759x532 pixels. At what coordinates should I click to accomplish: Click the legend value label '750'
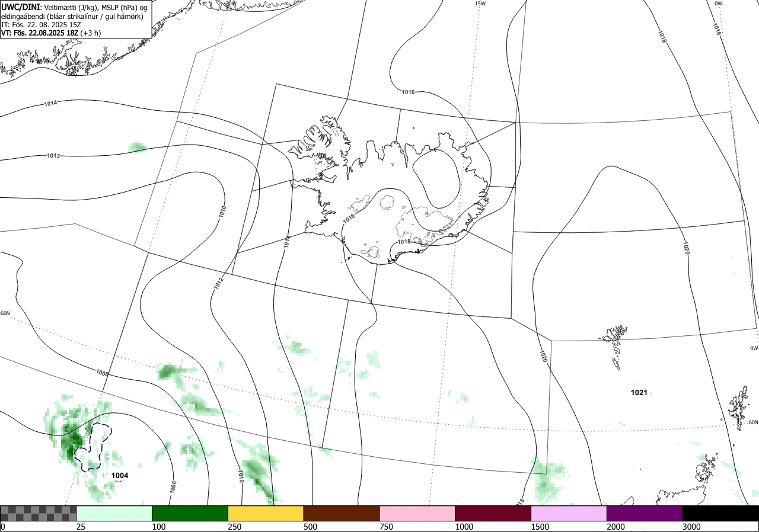[x=387, y=527]
